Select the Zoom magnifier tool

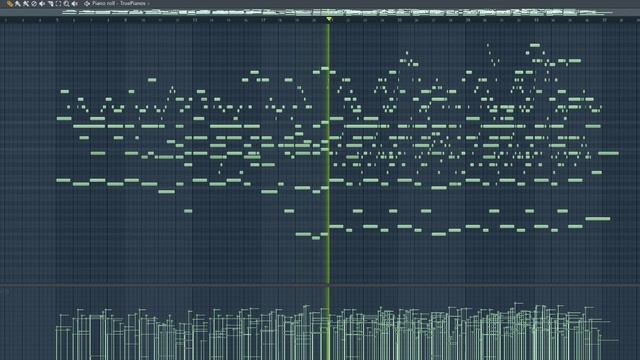point(67,4)
